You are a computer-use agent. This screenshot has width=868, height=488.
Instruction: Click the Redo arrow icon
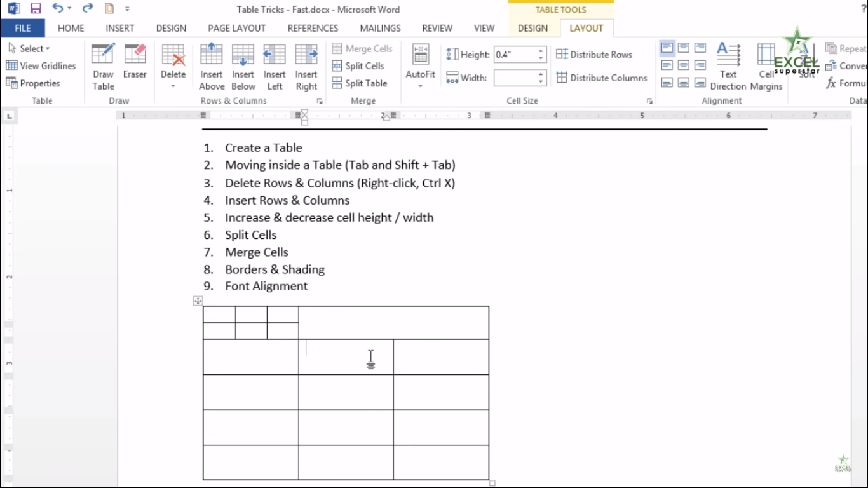88,9
